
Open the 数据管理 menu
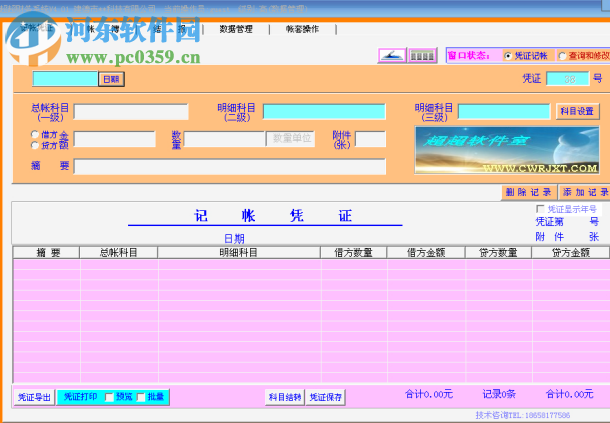click(x=236, y=29)
